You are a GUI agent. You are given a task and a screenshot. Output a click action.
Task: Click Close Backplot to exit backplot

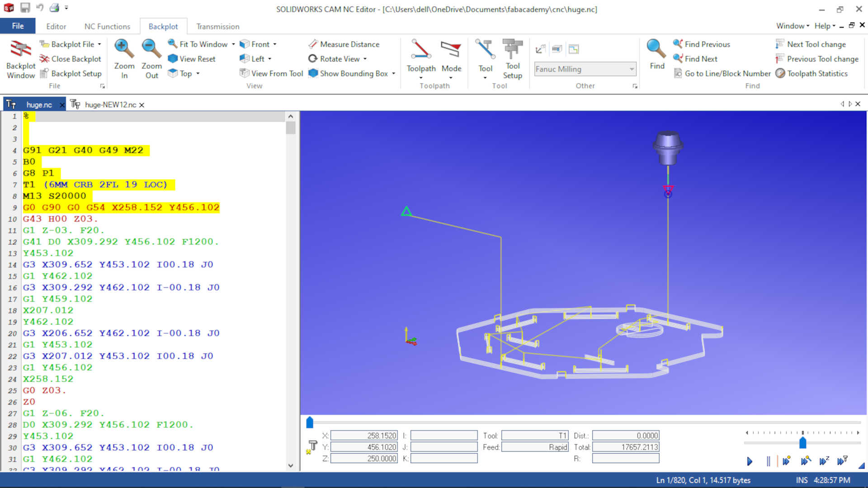tap(71, 59)
